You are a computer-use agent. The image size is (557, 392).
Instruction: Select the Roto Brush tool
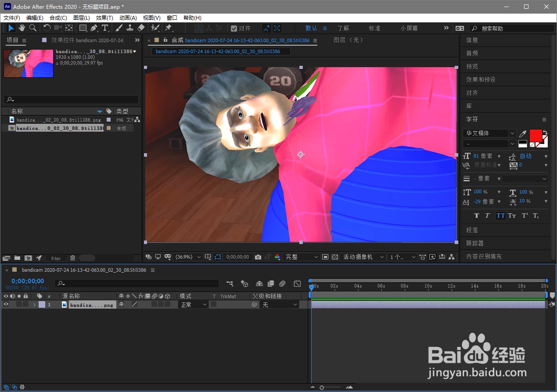tap(155, 28)
